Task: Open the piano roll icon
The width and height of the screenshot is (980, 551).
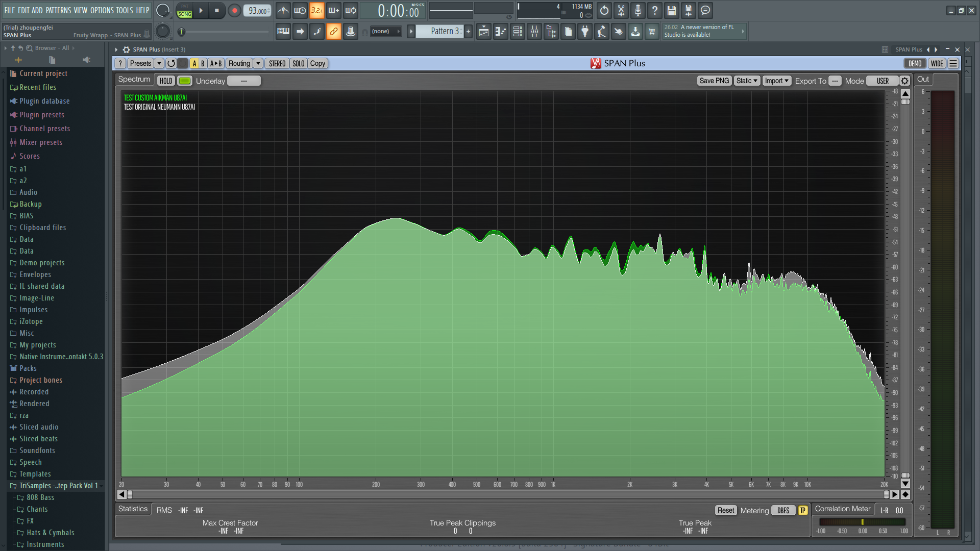Action: click(x=501, y=32)
